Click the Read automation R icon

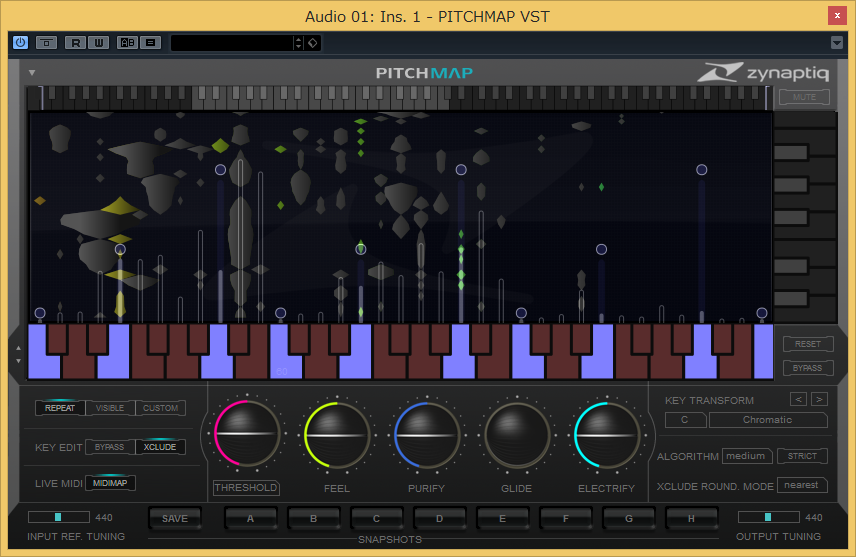click(x=75, y=43)
